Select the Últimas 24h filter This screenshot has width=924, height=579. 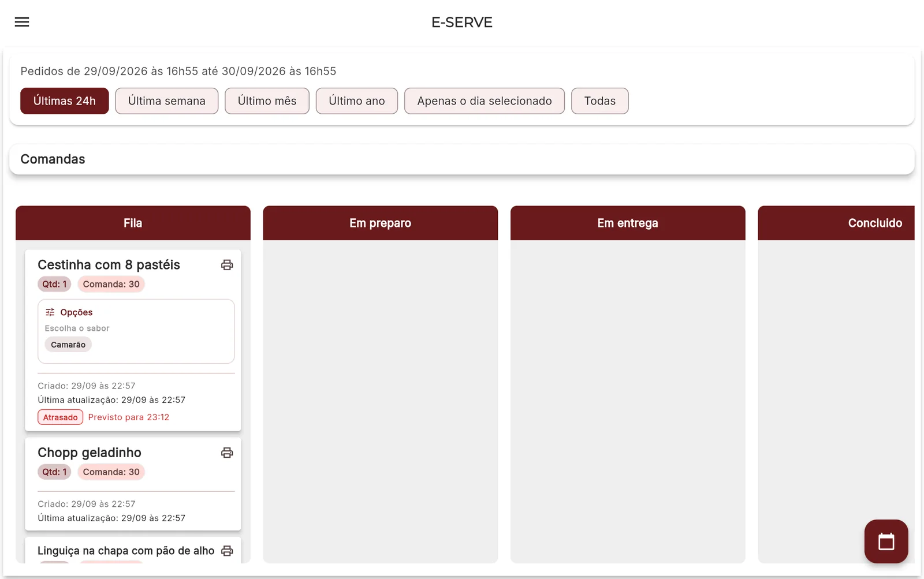[65, 101]
